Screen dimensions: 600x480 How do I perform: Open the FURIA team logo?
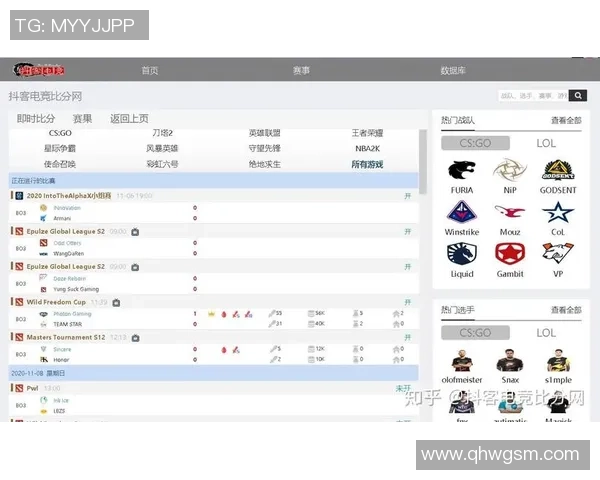(x=462, y=171)
